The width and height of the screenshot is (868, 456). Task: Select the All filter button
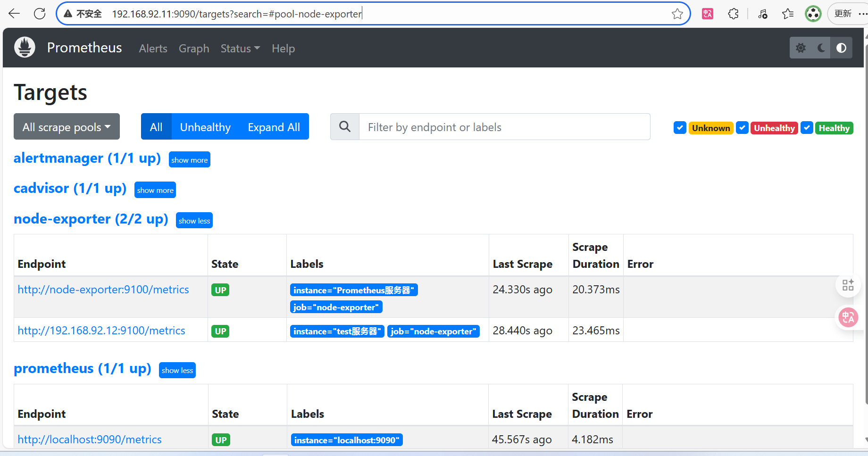(156, 126)
